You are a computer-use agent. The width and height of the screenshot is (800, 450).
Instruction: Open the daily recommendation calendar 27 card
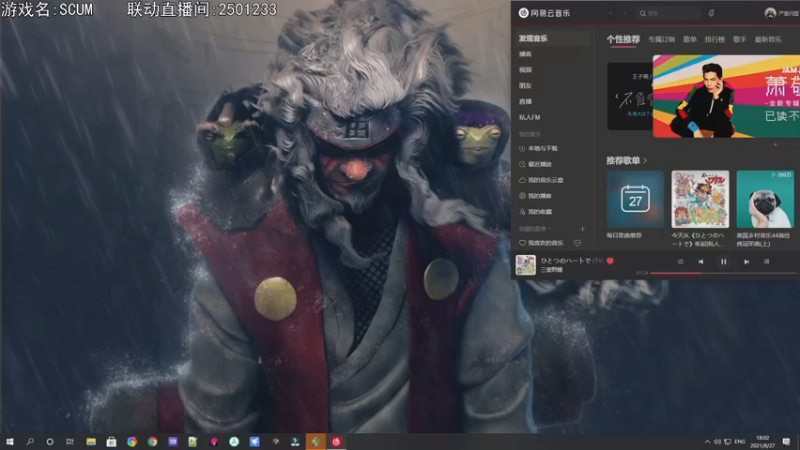[635, 199]
